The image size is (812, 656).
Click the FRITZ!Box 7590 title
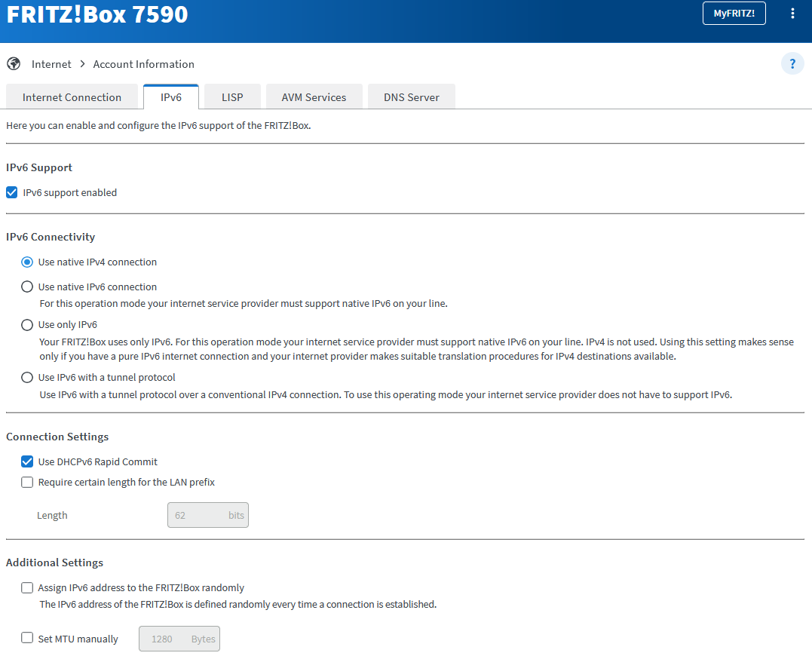(x=97, y=14)
